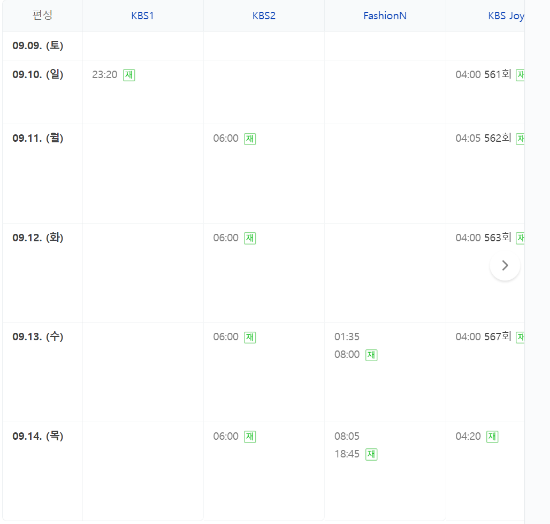Click rerun badge for KBS2 09.13.
The width and height of the screenshot is (550, 524).
[250, 337]
